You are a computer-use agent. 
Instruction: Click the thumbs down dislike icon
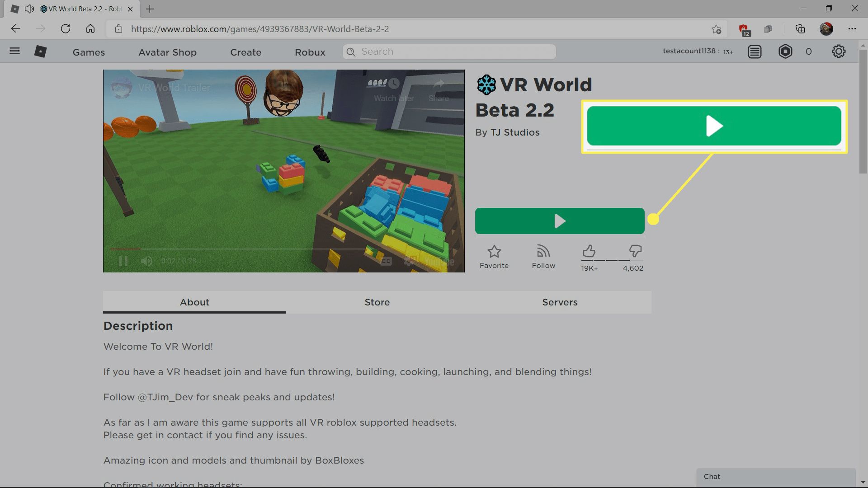(x=635, y=250)
